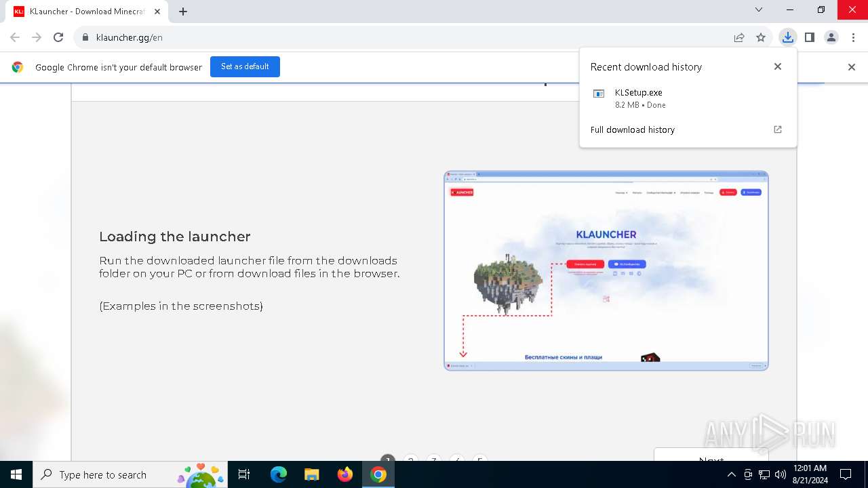Dismiss the default browser infobar

click(x=852, y=67)
